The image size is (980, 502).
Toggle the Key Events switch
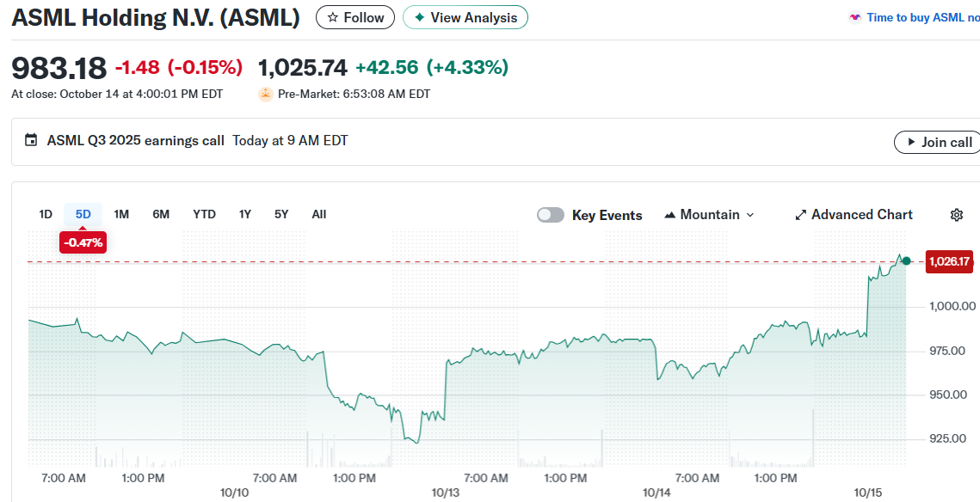click(x=551, y=215)
